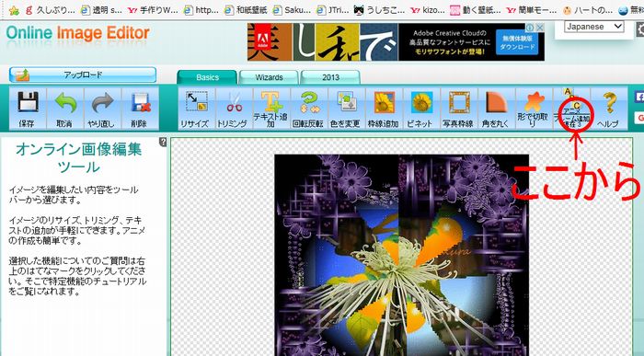This screenshot has height=356, width=644.
Task: Add text with テキスト追加 tool
Action: pos(270,109)
